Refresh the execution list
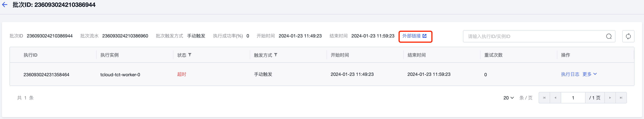 pos(628,36)
